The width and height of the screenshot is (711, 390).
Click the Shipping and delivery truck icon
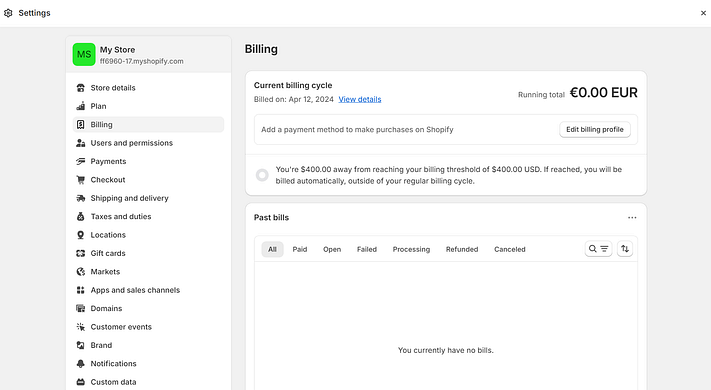click(x=81, y=198)
